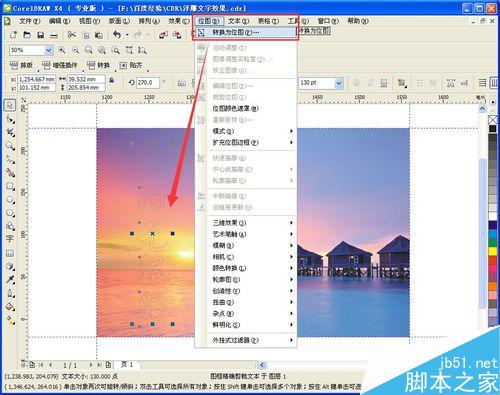Screen dimensions: 500x395
Task: Select the Eyedropper tool in the toolbox
Action: pyautogui.click(x=10, y=279)
